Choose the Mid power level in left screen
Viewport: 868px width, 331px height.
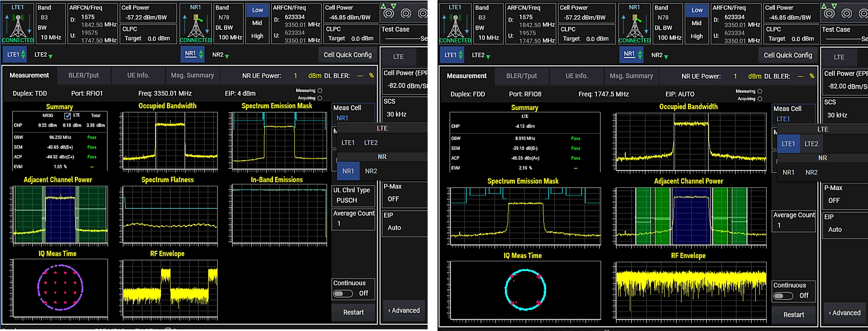(x=257, y=23)
